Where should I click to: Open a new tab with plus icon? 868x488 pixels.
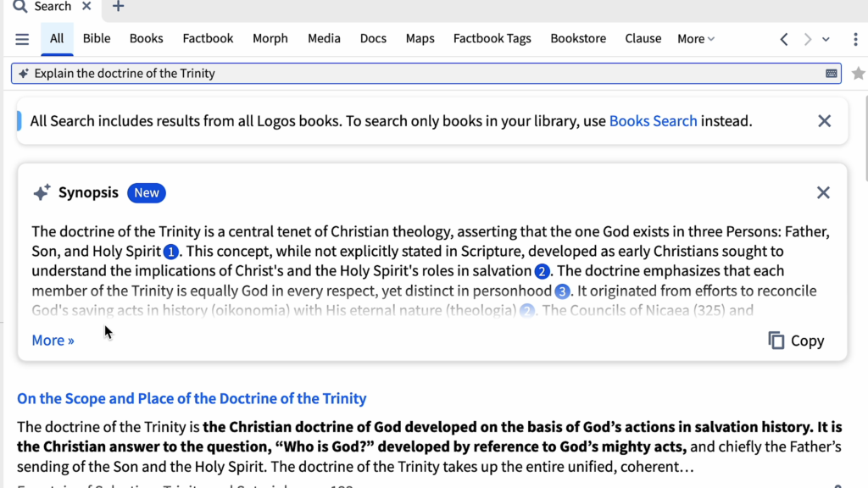pyautogui.click(x=118, y=7)
